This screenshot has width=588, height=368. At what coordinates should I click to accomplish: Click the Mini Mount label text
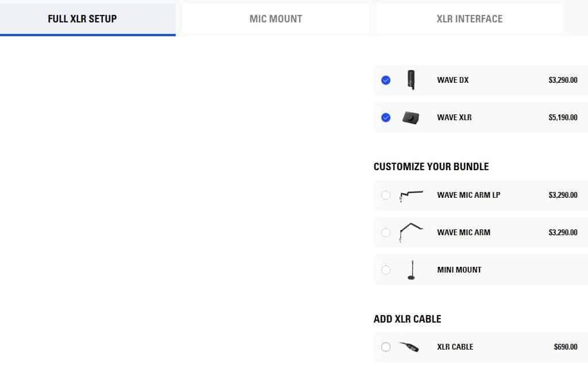[459, 270]
